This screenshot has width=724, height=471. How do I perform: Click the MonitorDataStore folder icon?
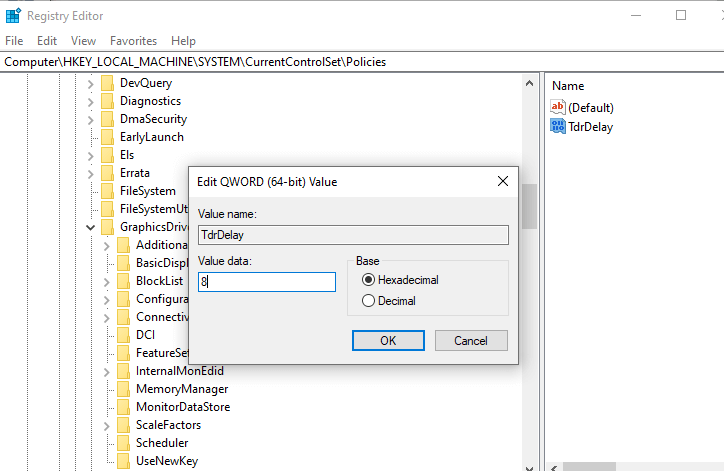click(x=123, y=407)
